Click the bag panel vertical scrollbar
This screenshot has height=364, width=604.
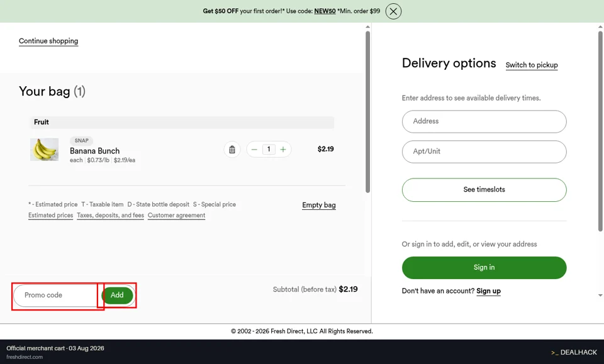(367, 111)
